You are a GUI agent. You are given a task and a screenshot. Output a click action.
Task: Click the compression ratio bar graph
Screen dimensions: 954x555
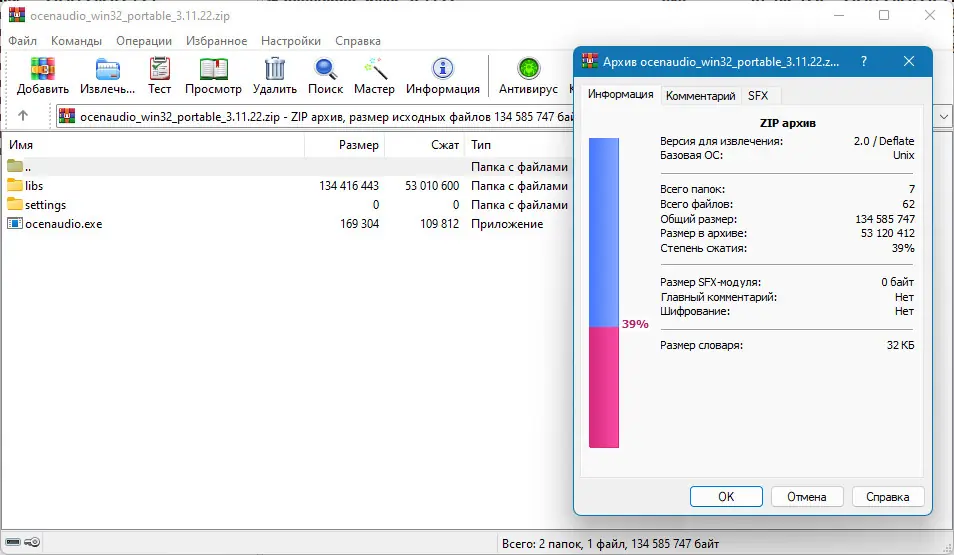coord(604,293)
